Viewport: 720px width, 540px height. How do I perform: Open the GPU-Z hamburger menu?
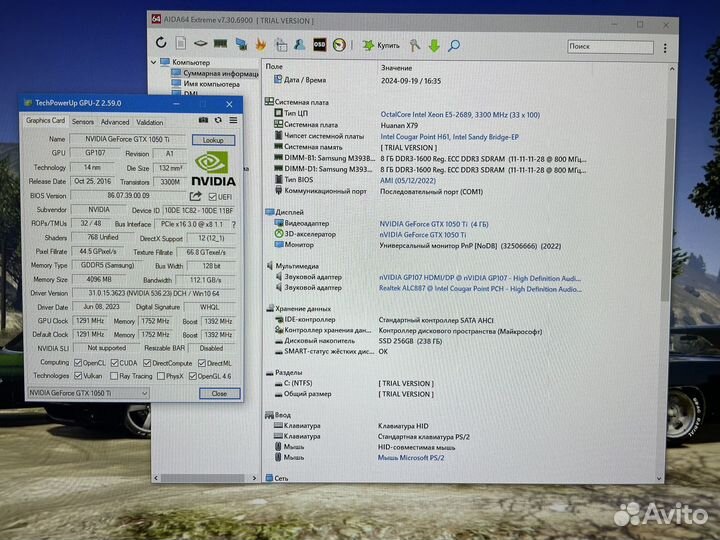tap(233, 120)
